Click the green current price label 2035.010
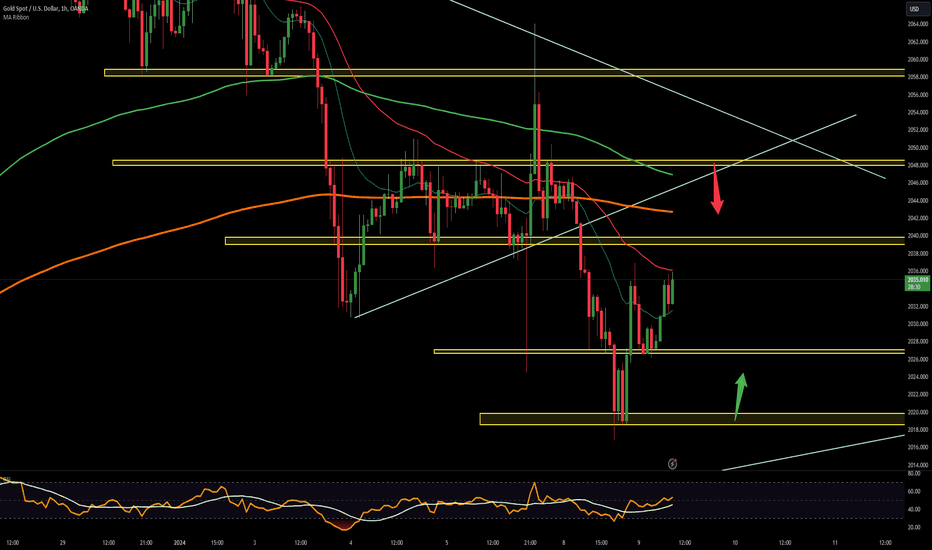Screen dimensions: 932x550 point(918,283)
